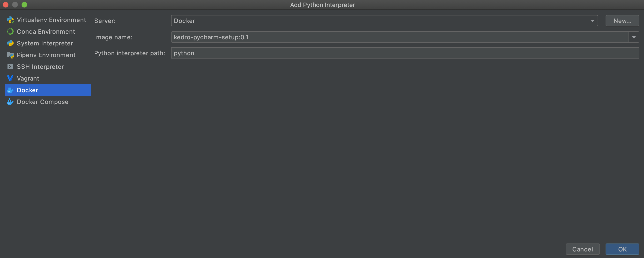Confirm with the OK button
The image size is (644, 258).
(x=622, y=249)
